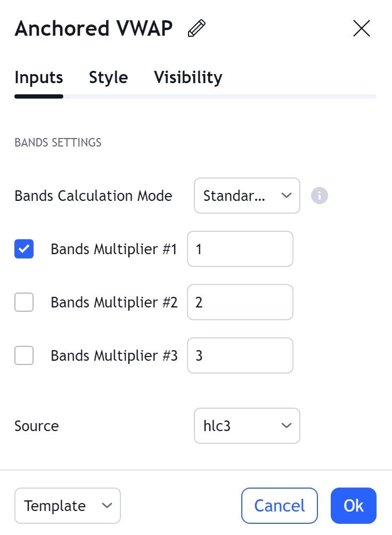The width and height of the screenshot is (392, 535).
Task: Click the Bands Multiplier #1 value field
Action: coord(240,249)
